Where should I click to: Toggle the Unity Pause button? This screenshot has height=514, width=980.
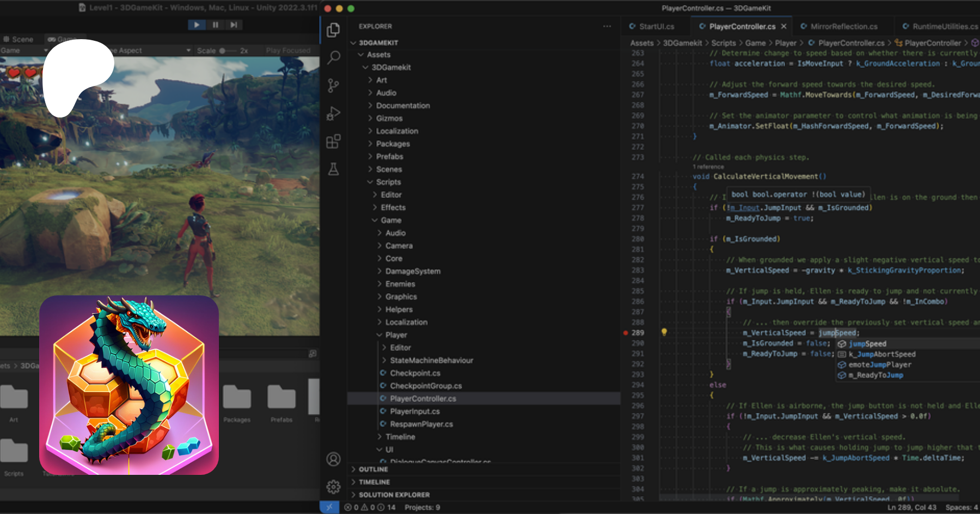point(215,24)
